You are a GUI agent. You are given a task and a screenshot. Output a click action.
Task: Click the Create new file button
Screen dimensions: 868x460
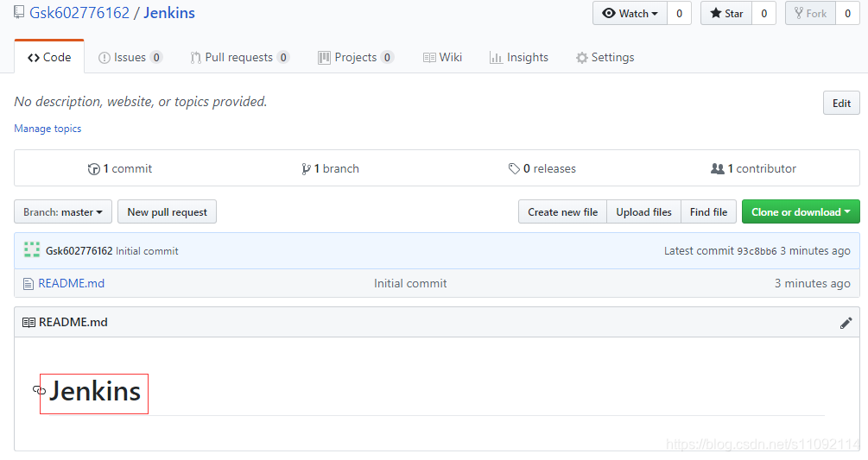click(x=562, y=211)
